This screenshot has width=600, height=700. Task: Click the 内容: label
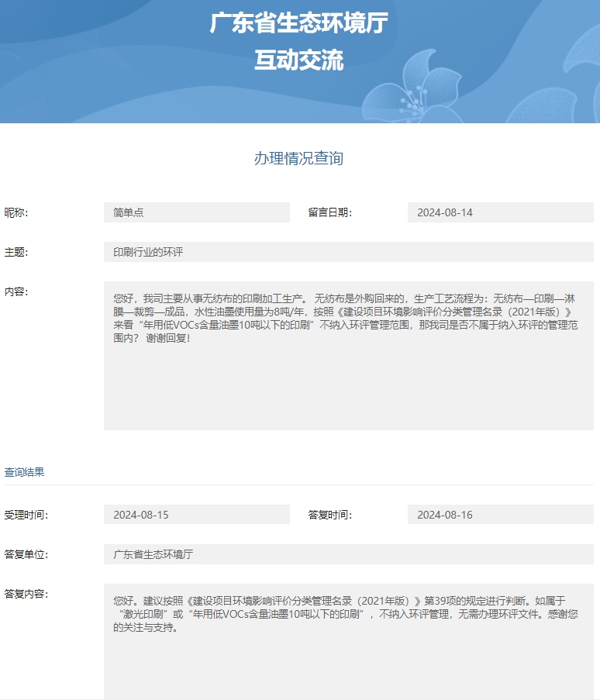16,292
